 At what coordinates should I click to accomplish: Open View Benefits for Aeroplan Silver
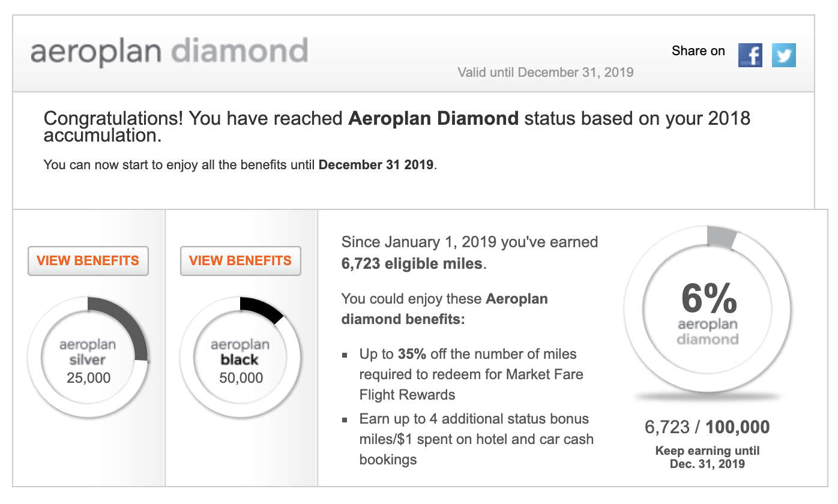point(88,261)
